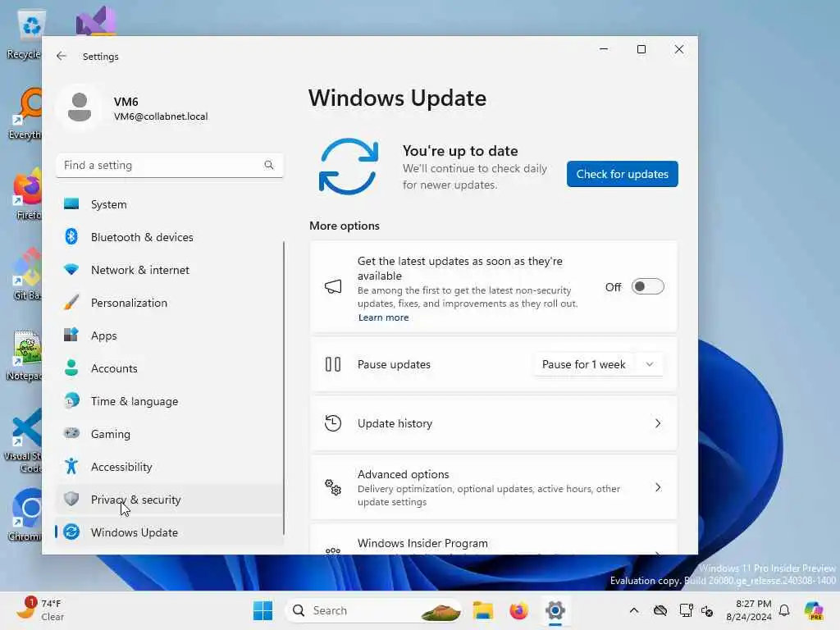Click the Accessibility figure icon

pyautogui.click(x=71, y=466)
